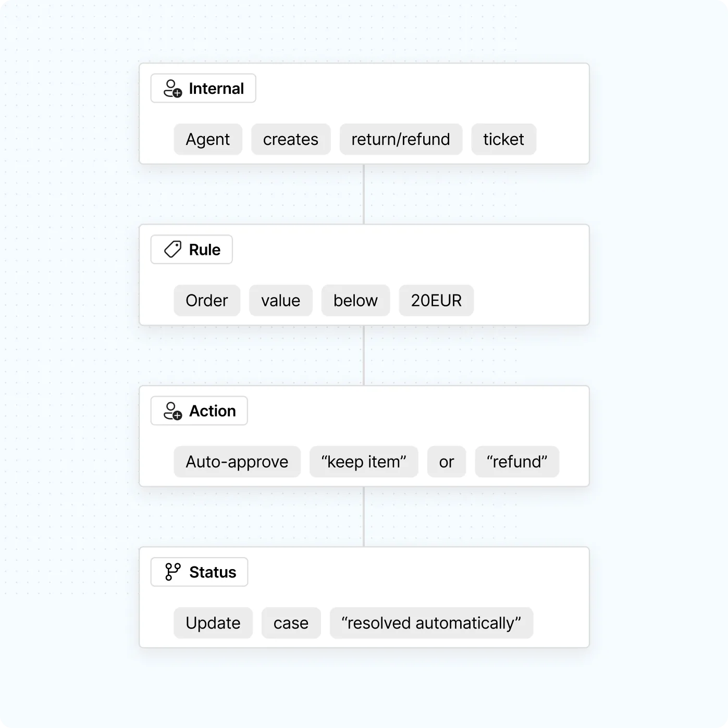The image size is (728, 728).
Task: Click the user-plus icon beside Action
Action: point(172,411)
